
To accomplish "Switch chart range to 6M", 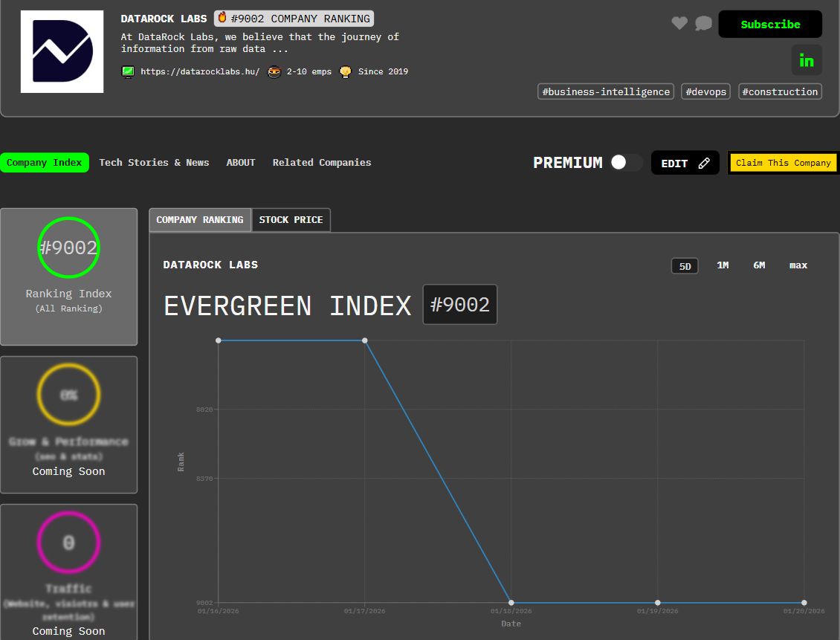I will coord(759,265).
